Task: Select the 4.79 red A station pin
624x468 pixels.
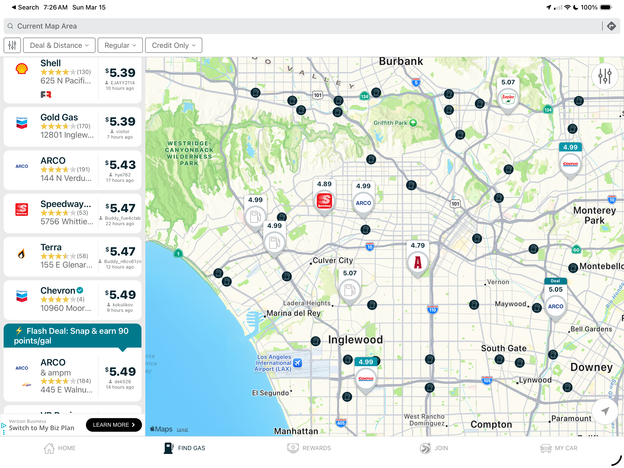Action: click(x=417, y=259)
